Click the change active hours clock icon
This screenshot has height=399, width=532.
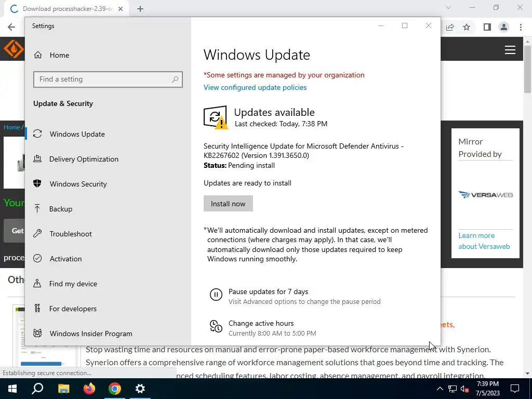pyautogui.click(x=216, y=326)
